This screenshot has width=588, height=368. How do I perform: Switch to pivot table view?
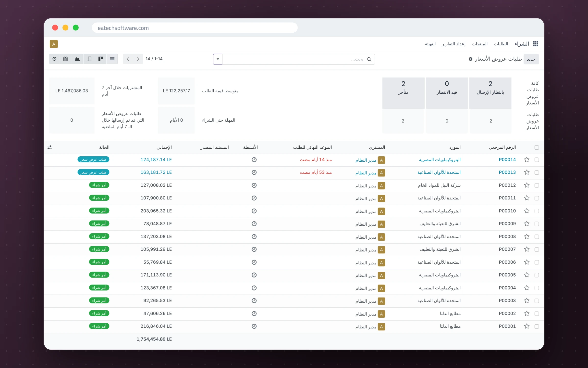tap(89, 59)
